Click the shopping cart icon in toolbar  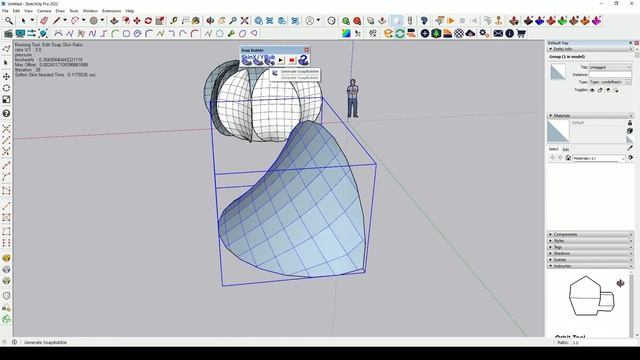pyautogui.click(x=521, y=33)
